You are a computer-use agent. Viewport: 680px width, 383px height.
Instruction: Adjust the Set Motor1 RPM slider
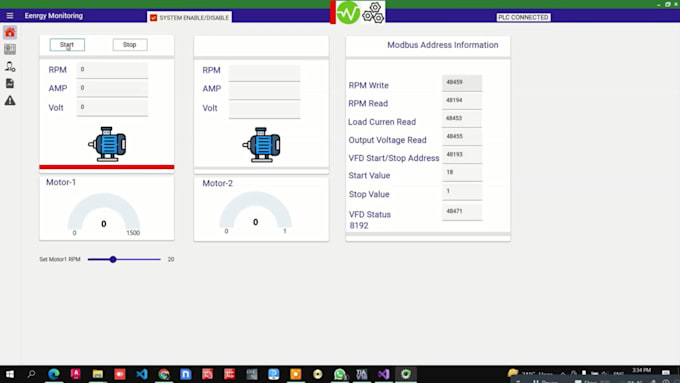click(x=124, y=259)
